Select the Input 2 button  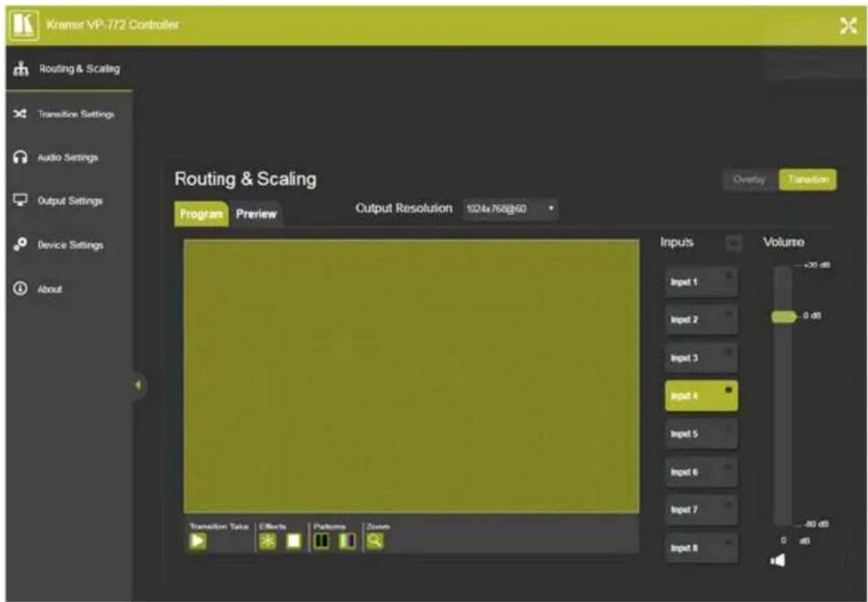coord(702,319)
